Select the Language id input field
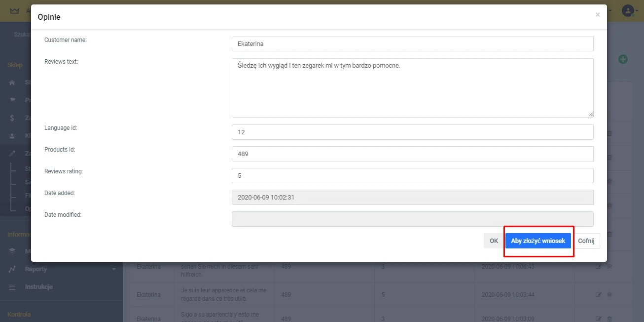The height and width of the screenshot is (322, 644). [412, 132]
